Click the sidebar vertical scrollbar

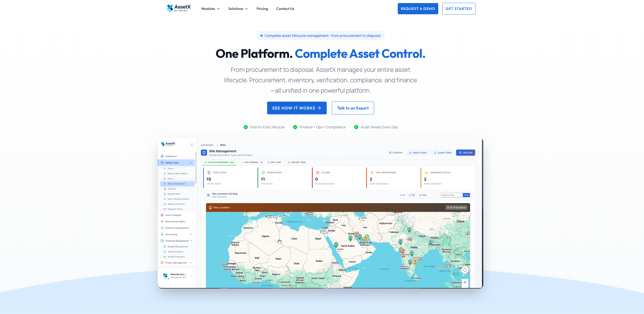[x=196, y=168]
